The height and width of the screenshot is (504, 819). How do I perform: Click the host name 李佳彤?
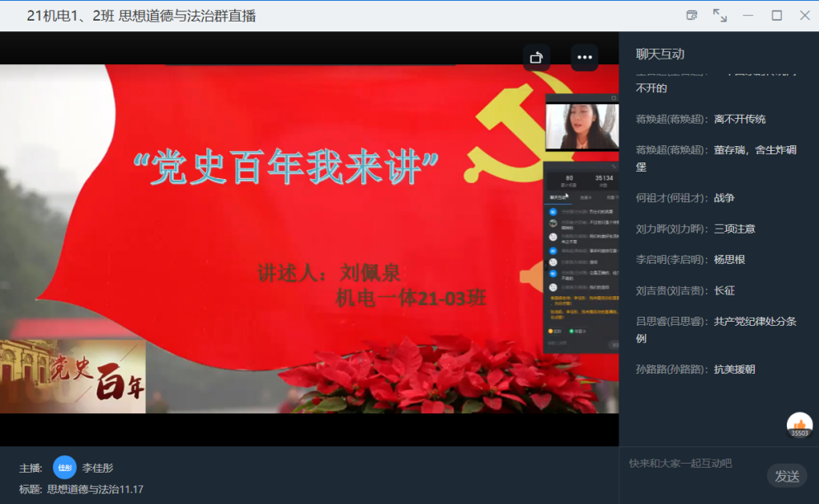[x=97, y=468]
